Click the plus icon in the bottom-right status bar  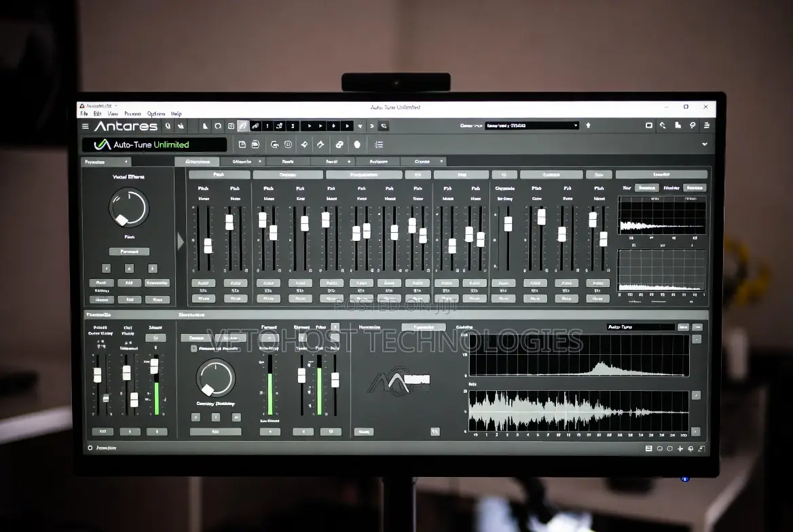coord(680,449)
